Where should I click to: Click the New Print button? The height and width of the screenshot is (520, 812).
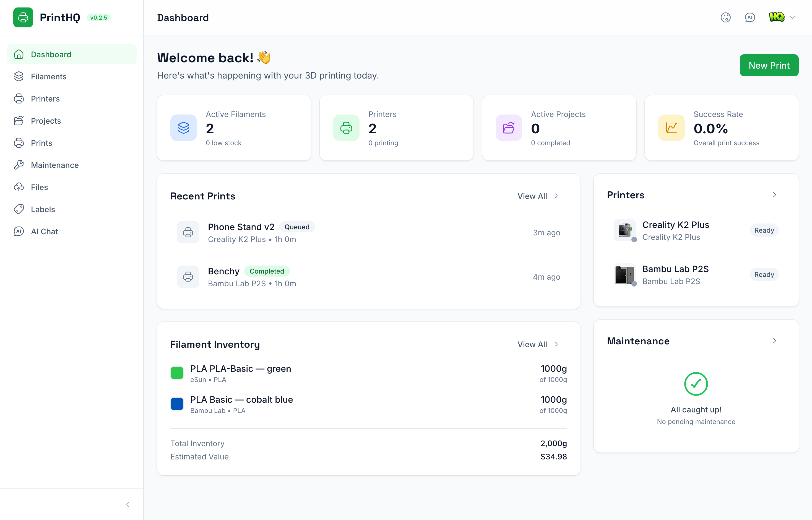769,65
